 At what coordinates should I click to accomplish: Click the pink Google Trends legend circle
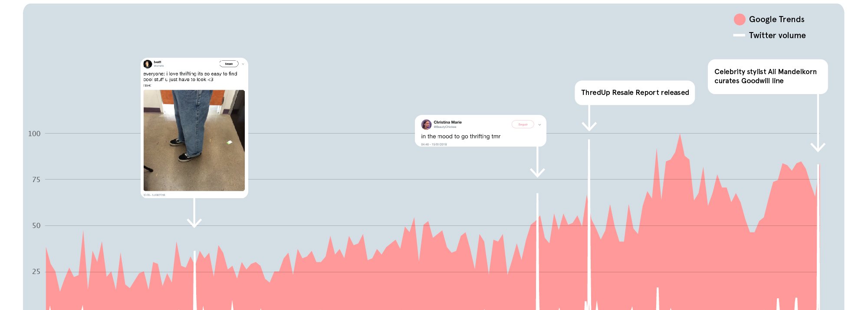point(740,20)
